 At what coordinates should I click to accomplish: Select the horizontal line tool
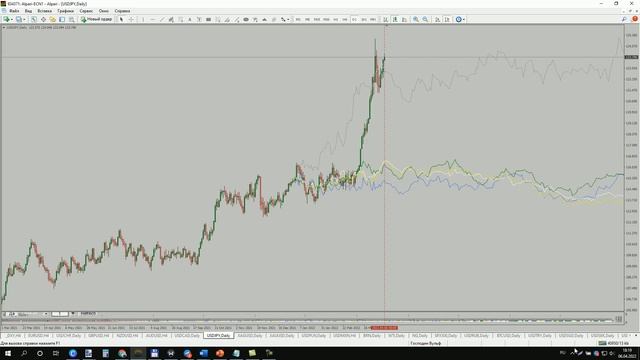point(152,19)
